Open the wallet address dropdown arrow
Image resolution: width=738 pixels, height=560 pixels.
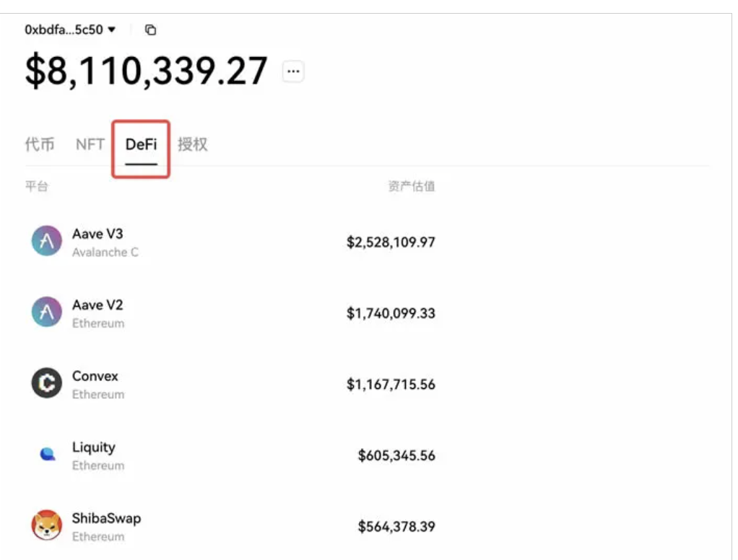coord(111,30)
